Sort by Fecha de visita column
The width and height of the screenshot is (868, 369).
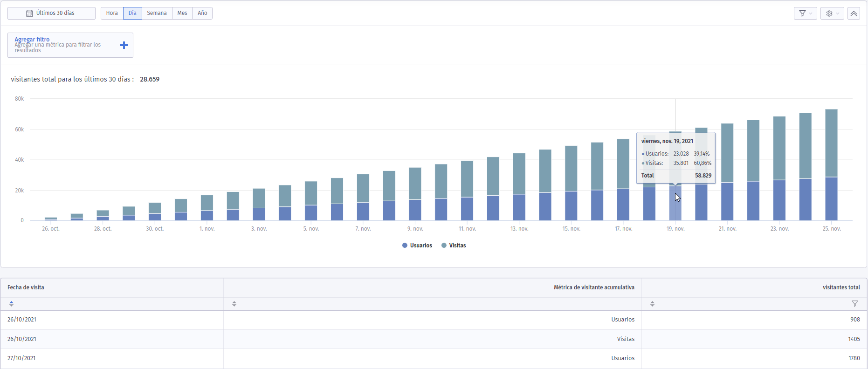coord(11,304)
